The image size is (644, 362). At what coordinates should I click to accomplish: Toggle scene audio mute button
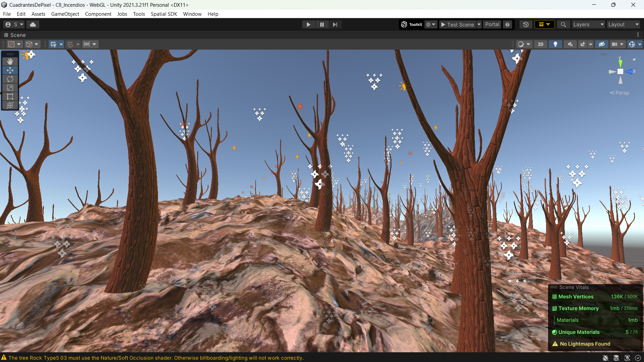(570, 44)
